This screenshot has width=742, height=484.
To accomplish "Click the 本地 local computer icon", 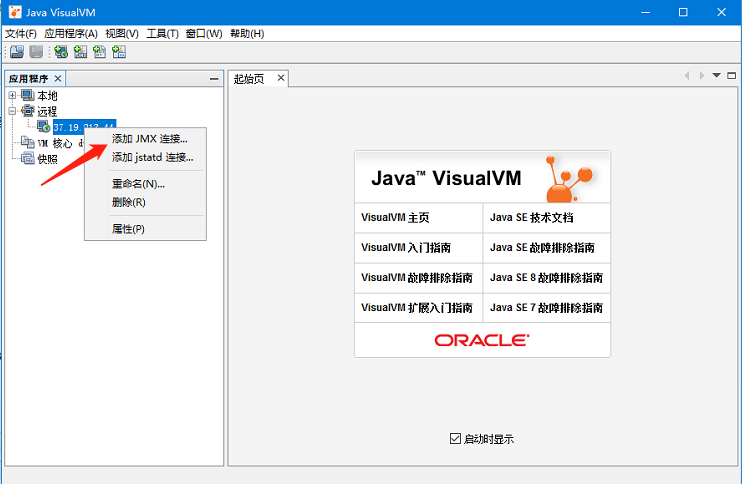I will pos(27,96).
